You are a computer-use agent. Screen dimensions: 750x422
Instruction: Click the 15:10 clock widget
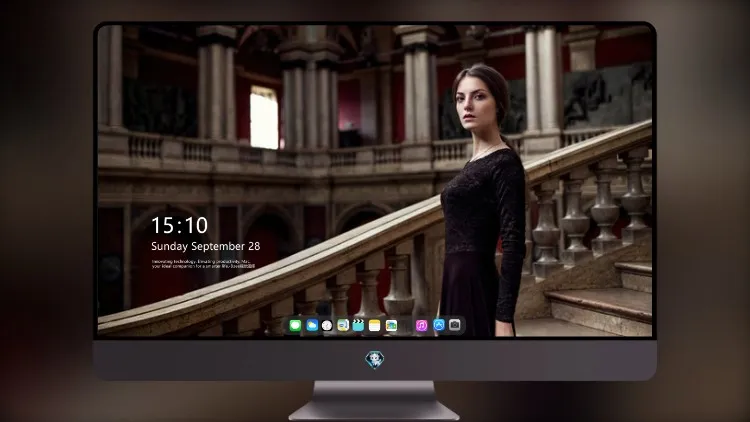click(179, 225)
